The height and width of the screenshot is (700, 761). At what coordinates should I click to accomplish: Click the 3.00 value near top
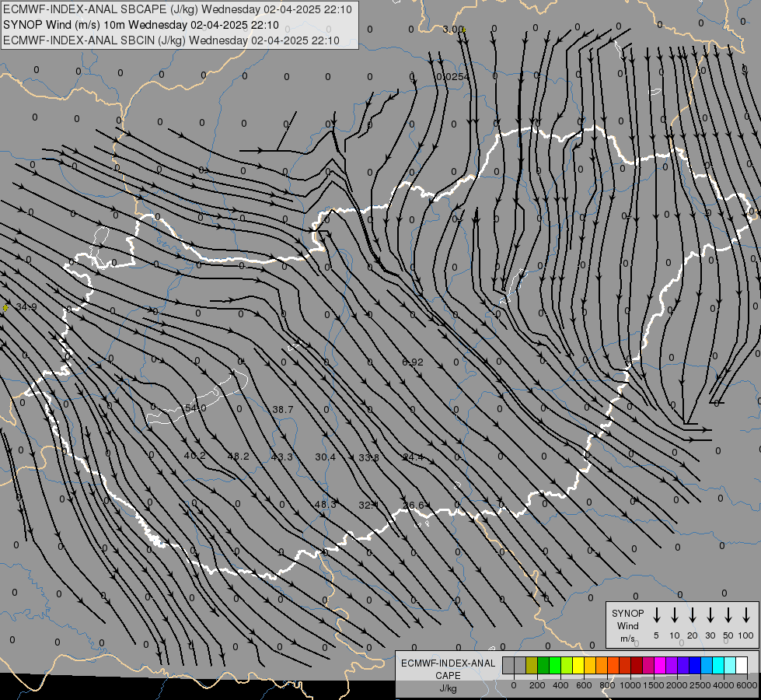click(452, 29)
